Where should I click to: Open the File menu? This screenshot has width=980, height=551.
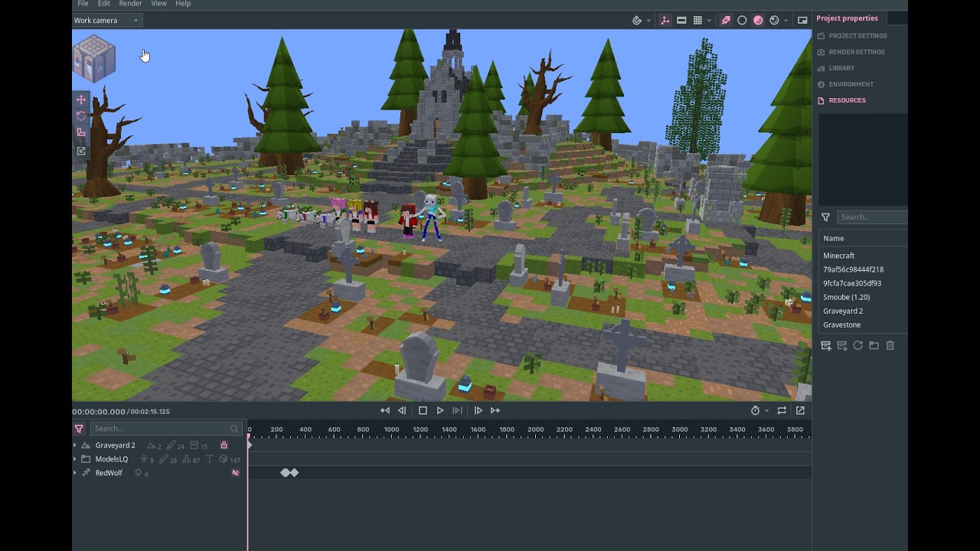point(83,4)
